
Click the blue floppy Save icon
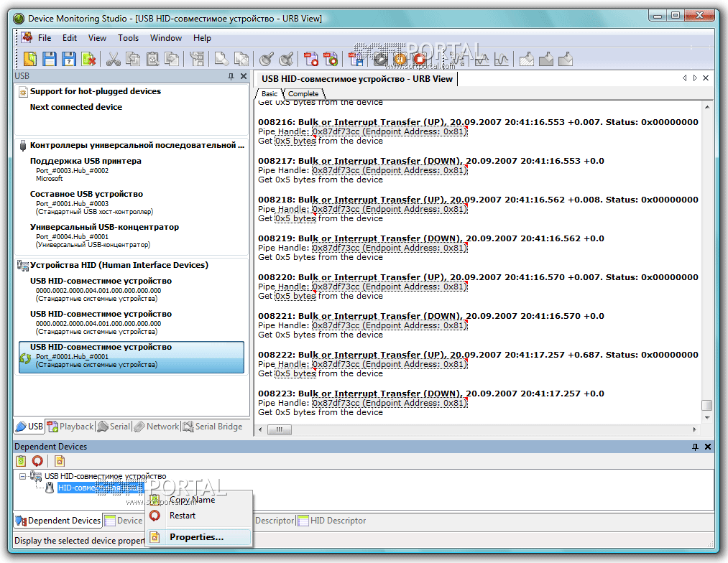[50, 59]
